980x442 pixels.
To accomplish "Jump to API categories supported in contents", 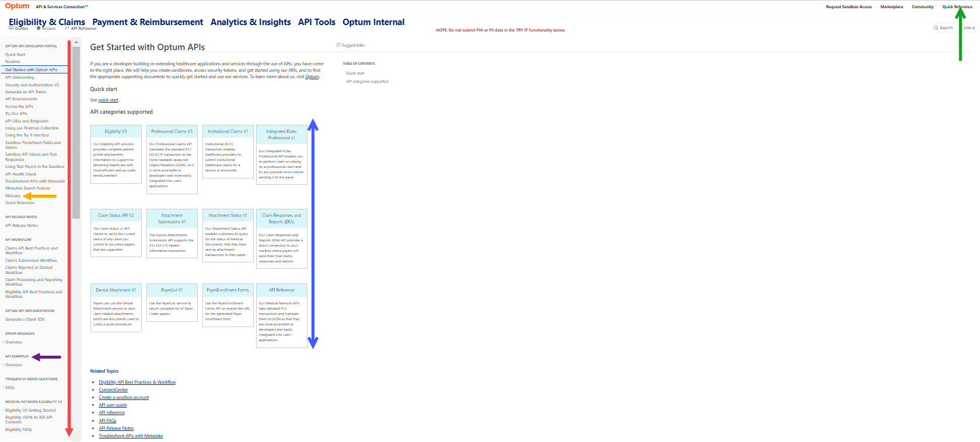I will pyautogui.click(x=367, y=82).
